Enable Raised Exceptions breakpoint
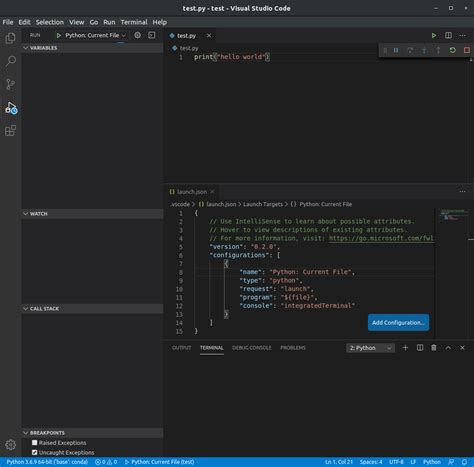This screenshot has height=467, width=474. click(x=34, y=443)
